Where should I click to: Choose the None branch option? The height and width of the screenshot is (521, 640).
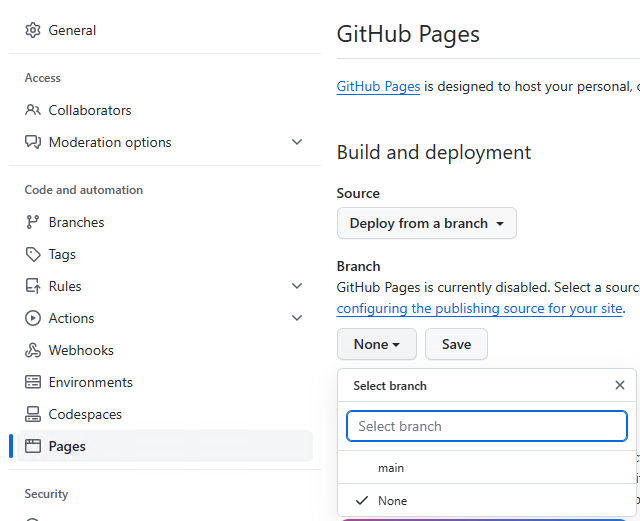pyautogui.click(x=487, y=501)
